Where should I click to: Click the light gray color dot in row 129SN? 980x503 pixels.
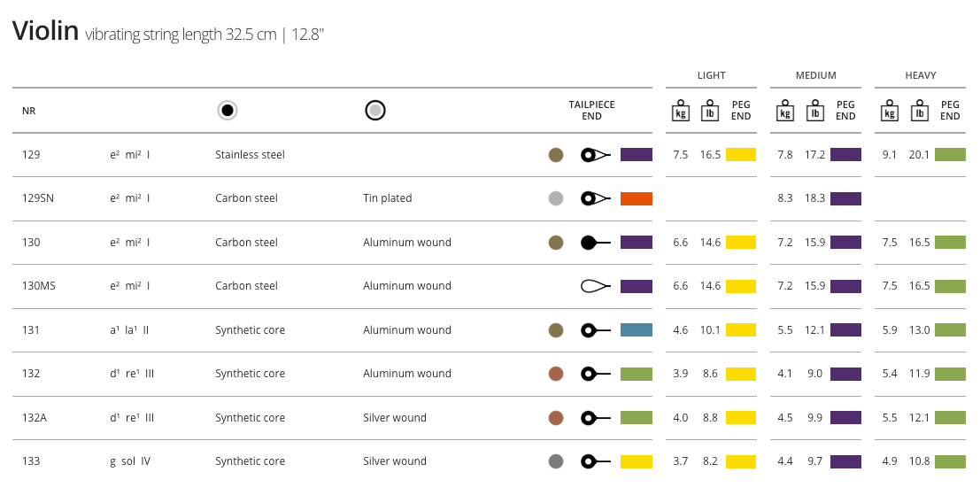point(556,198)
